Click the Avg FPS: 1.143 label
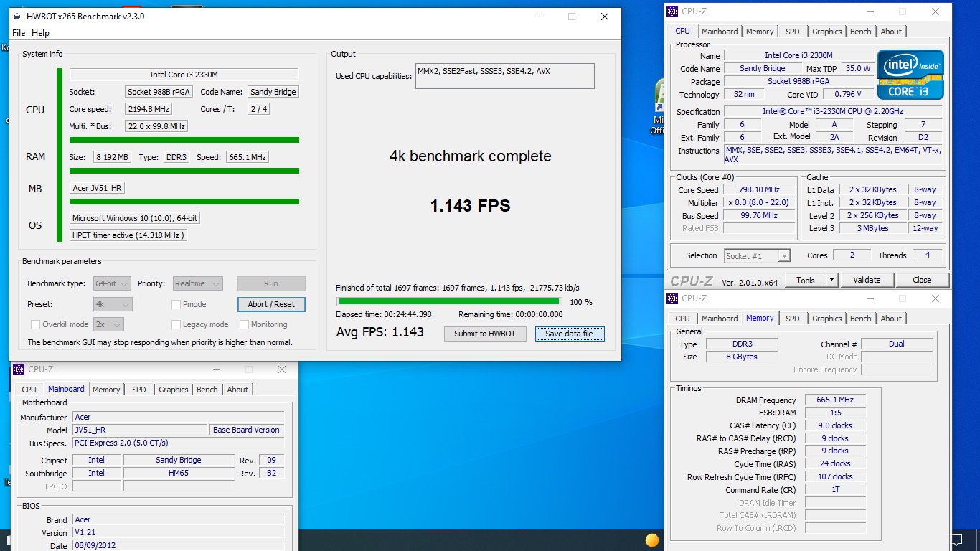980x551 pixels. (380, 332)
